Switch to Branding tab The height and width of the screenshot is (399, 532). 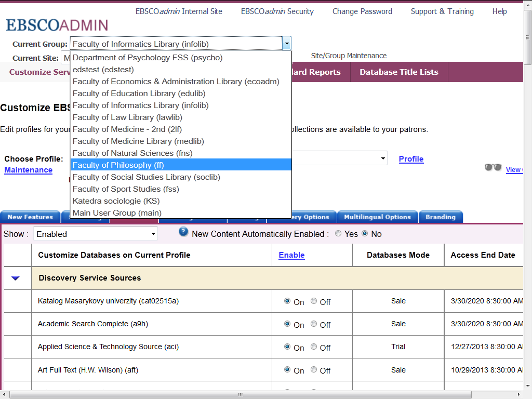point(441,217)
